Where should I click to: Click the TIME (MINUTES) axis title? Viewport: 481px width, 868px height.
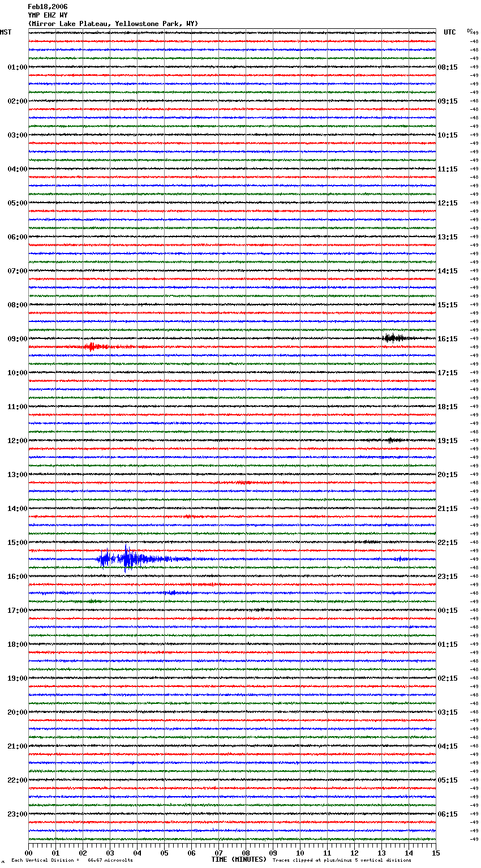pyautogui.click(x=239, y=860)
